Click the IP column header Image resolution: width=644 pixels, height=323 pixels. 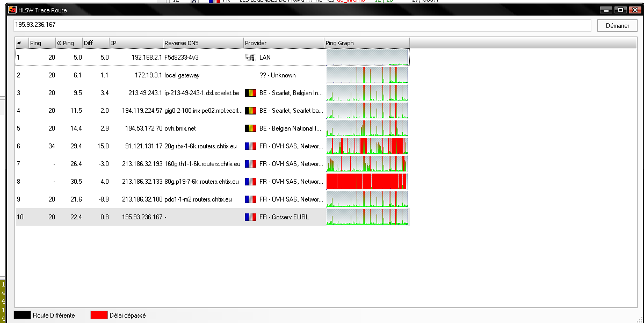pyautogui.click(x=136, y=43)
